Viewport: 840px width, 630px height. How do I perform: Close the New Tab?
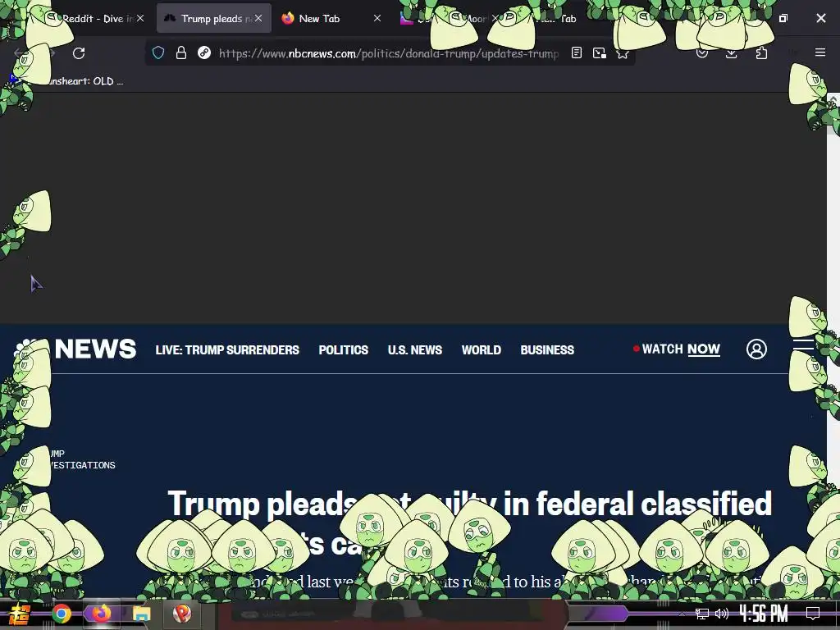click(377, 18)
